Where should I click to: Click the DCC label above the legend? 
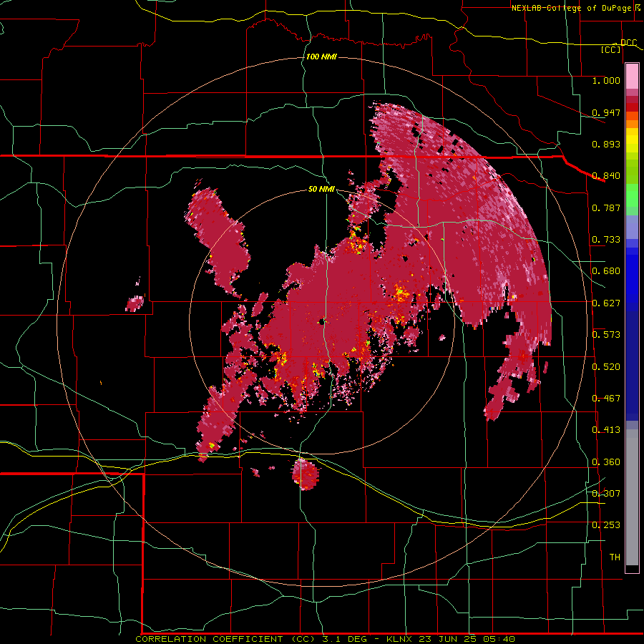(x=628, y=42)
